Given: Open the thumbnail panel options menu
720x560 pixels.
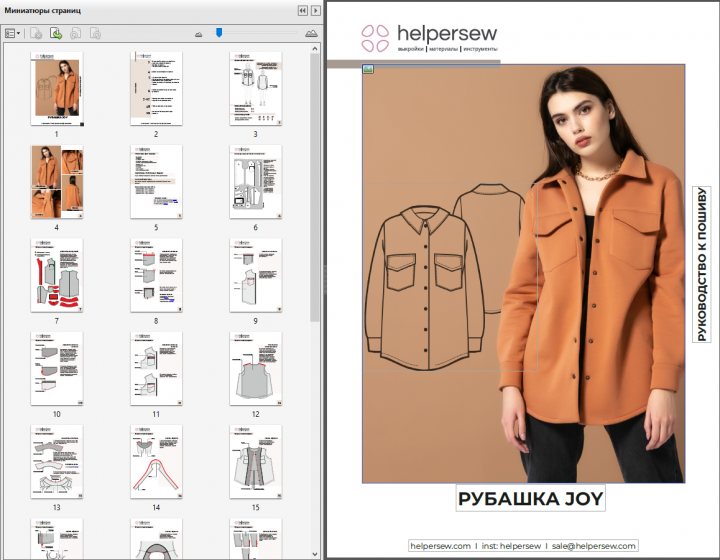Looking at the screenshot, I should (12, 34).
